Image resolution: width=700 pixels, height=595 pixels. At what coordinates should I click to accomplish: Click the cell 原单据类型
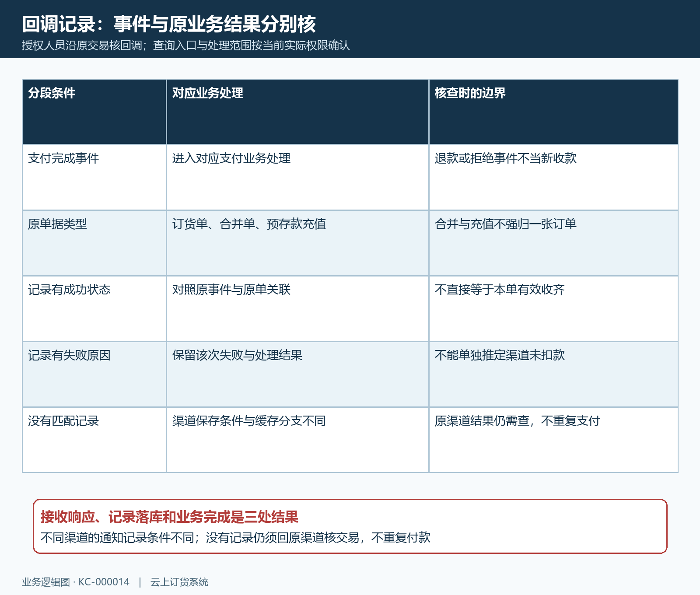coord(94,243)
